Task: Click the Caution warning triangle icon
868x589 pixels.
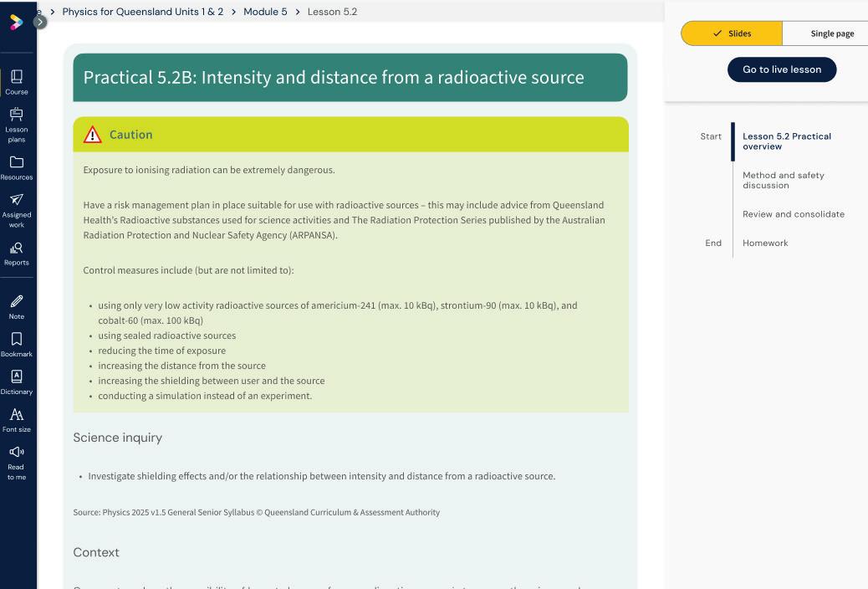Action: (x=93, y=135)
